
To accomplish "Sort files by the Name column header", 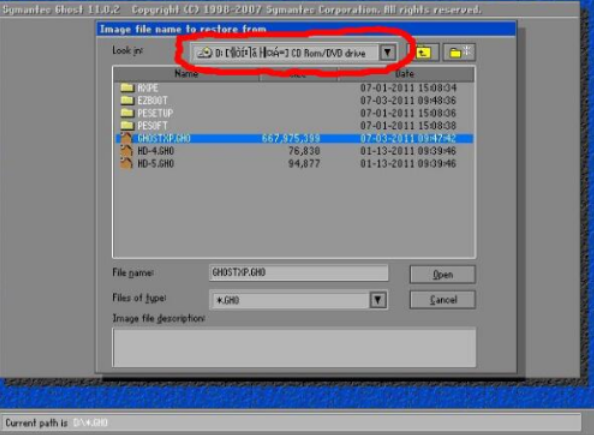I will [186, 74].
